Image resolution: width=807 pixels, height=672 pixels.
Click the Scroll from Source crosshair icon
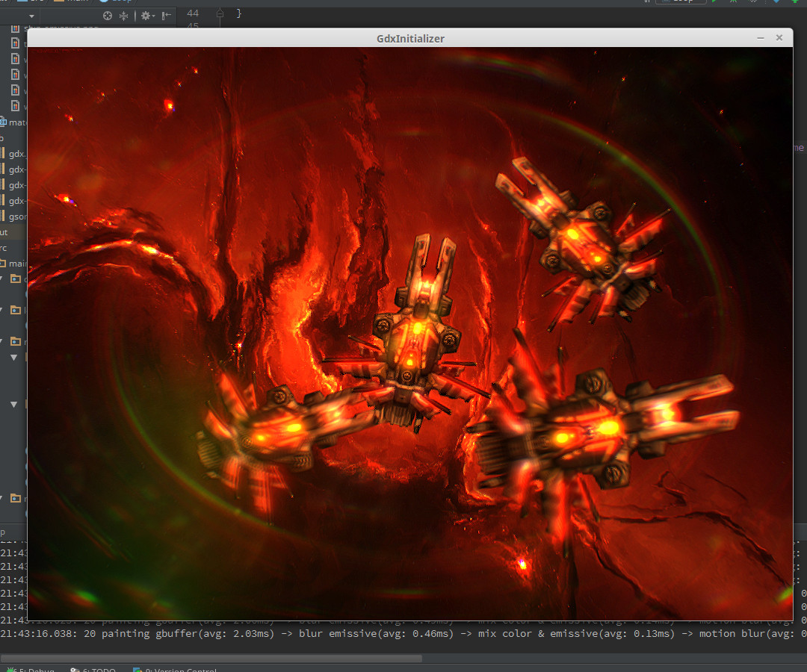(x=108, y=16)
